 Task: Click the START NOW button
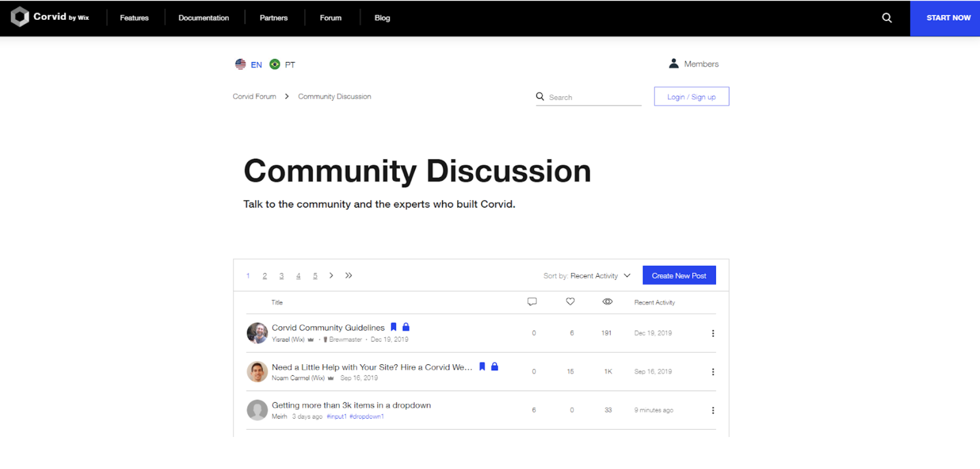[945, 18]
